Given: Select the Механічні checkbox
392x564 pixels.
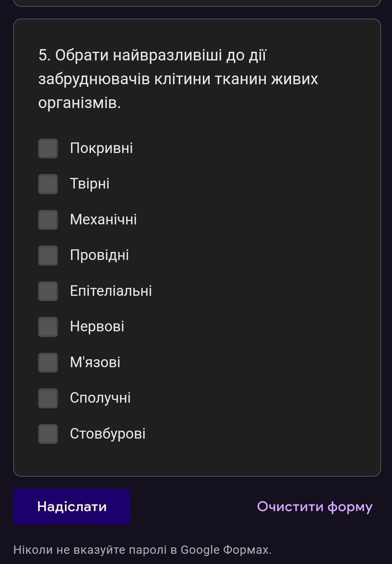Looking at the screenshot, I should pyautogui.click(x=48, y=220).
